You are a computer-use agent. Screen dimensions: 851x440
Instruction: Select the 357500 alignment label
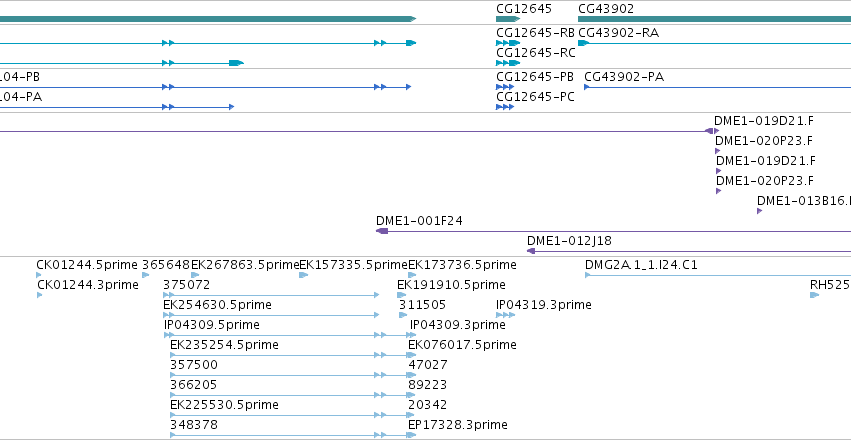pos(194,365)
